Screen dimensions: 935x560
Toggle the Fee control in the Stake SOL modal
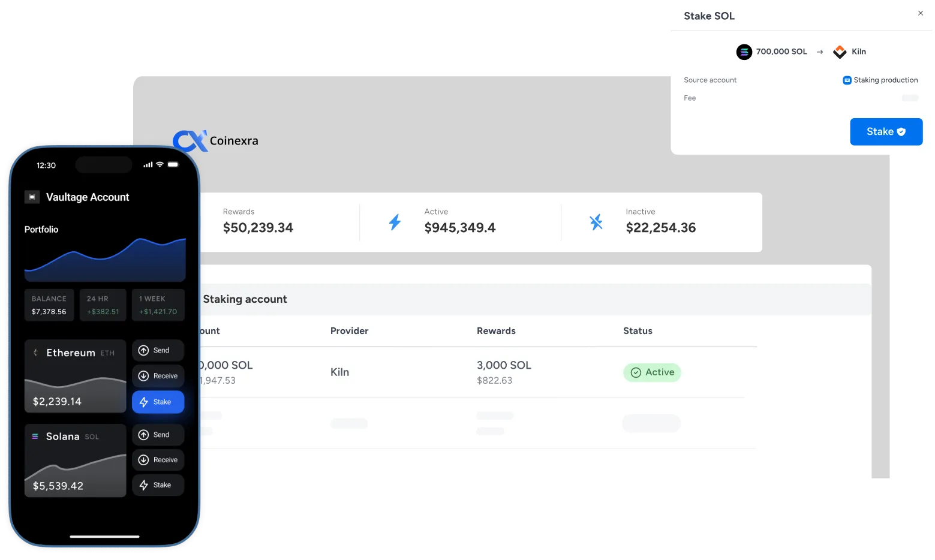910,98
